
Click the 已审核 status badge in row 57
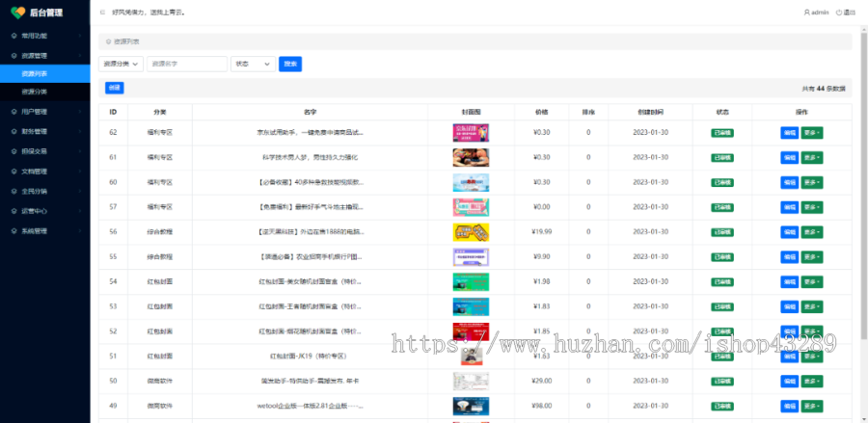click(721, 207)
